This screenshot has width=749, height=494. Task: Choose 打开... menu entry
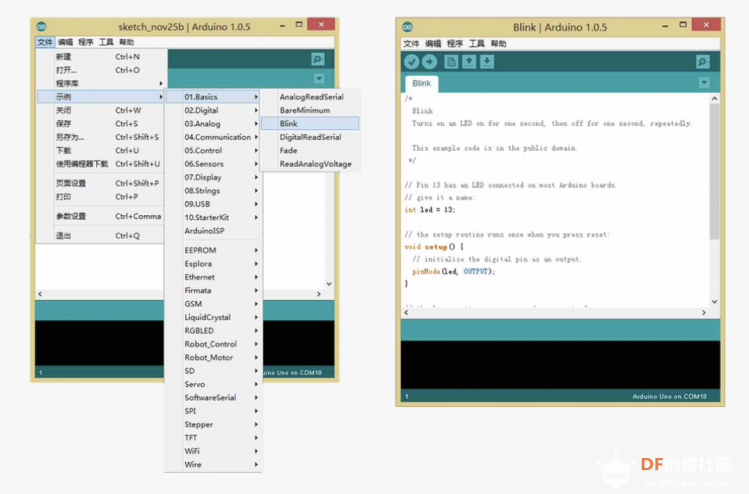click(x=101, y=70)
